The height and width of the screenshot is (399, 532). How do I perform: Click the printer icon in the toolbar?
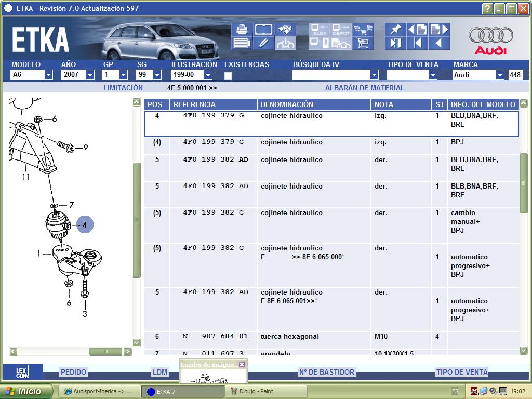coord(242,30)
